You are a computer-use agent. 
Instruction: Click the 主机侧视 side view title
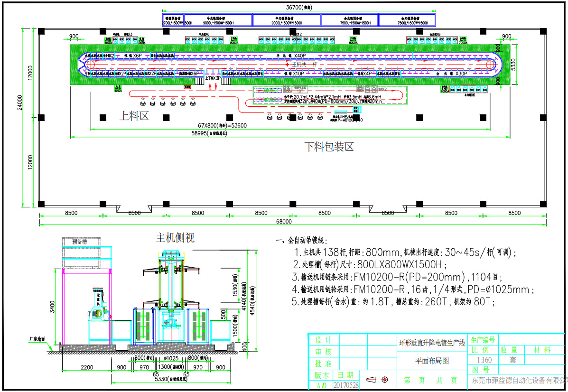click(175, 237)
